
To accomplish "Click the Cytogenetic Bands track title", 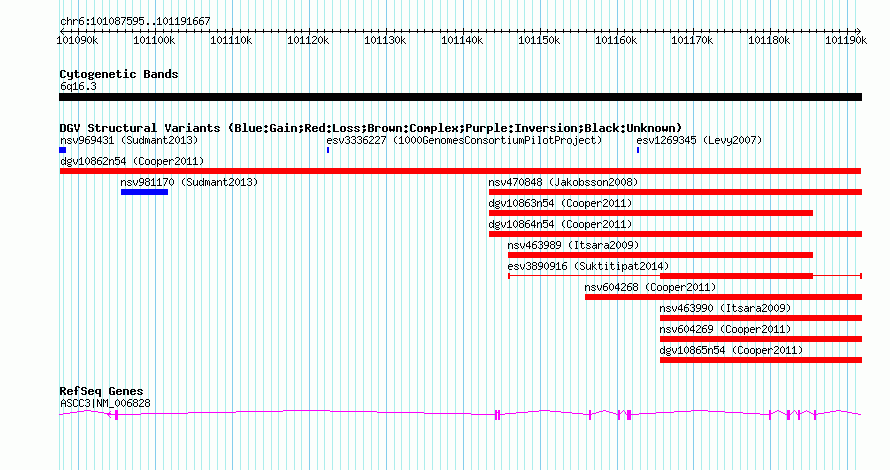I will pyautogui.click(x=119, y=74).
